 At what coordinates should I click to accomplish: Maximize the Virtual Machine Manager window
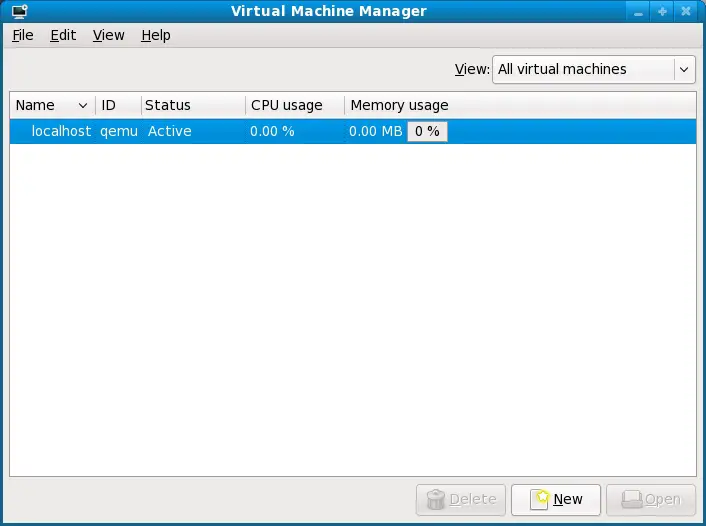(662, 12)
